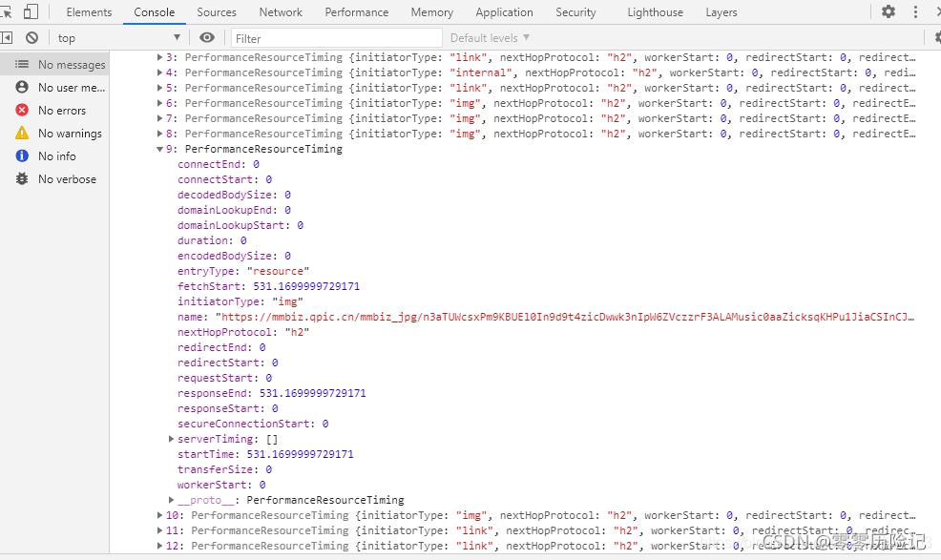
Task: Toggle the device toolbar icon
Action: [31, 12]
